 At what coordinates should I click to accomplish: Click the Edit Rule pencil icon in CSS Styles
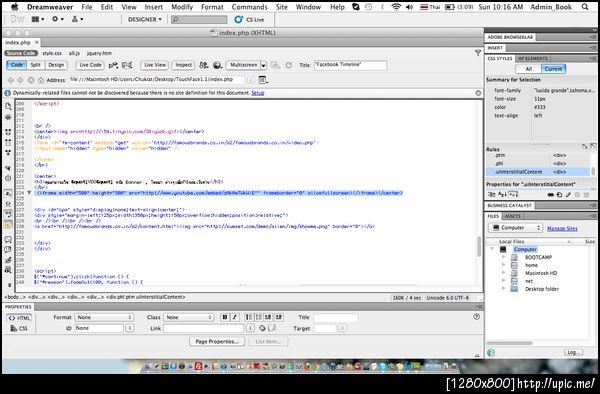[568, 195]
